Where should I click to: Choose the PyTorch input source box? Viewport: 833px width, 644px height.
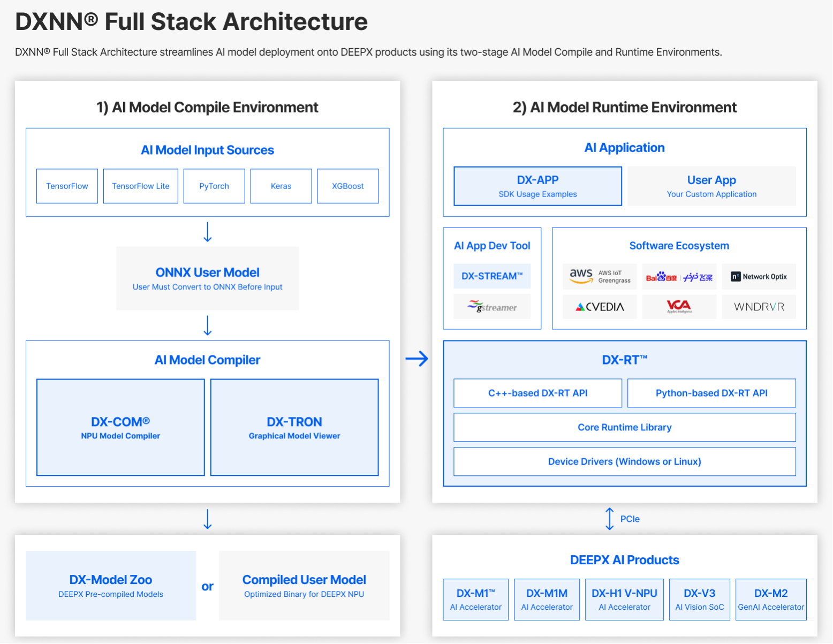[214, 186]
